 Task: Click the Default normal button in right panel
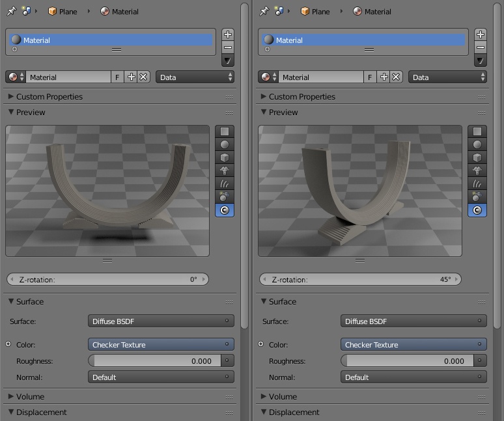413,377
